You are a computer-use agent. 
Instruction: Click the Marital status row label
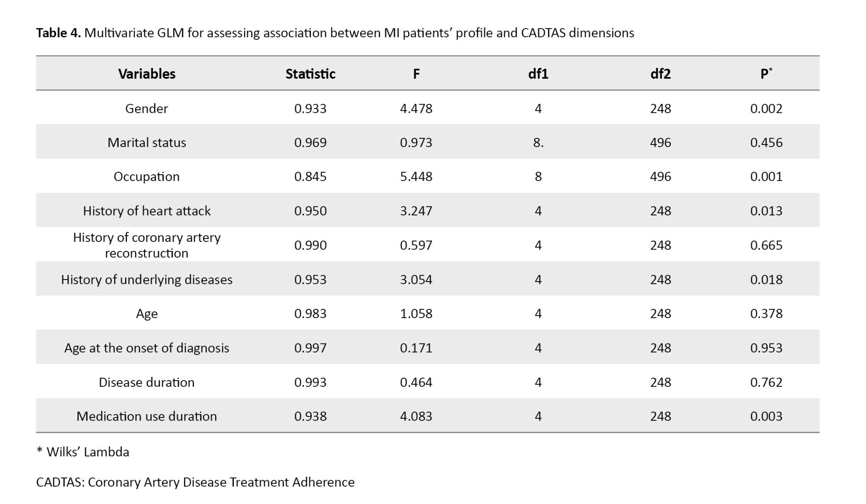[147, 142]
